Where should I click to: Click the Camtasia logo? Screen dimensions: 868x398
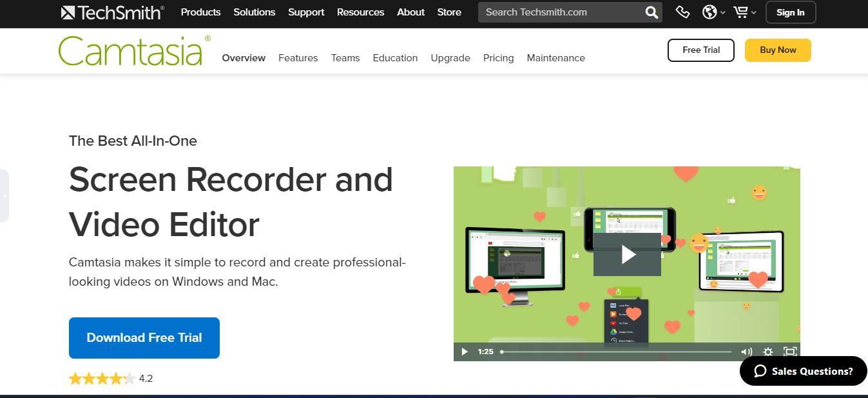click(134, 50)
